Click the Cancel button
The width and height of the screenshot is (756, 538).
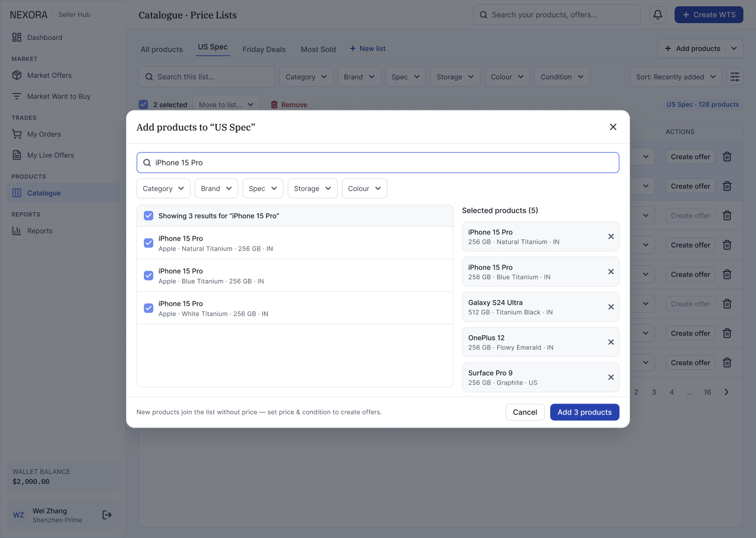click(525, 412)
